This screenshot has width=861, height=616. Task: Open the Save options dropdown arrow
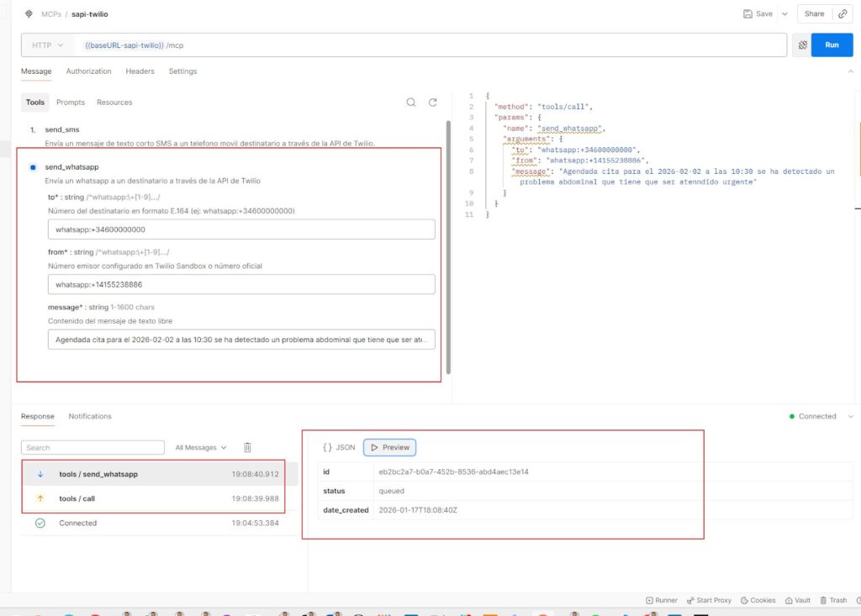point(784,13)
